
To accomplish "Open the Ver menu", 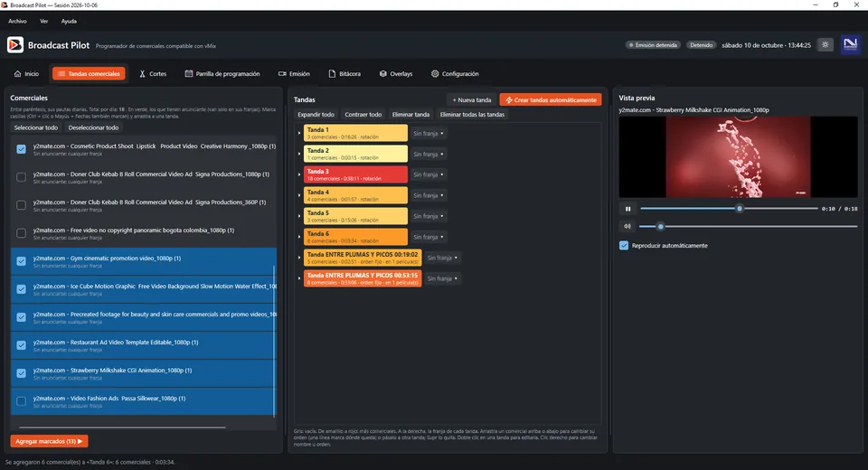I will pyautogui.click(x=43, y=21).
